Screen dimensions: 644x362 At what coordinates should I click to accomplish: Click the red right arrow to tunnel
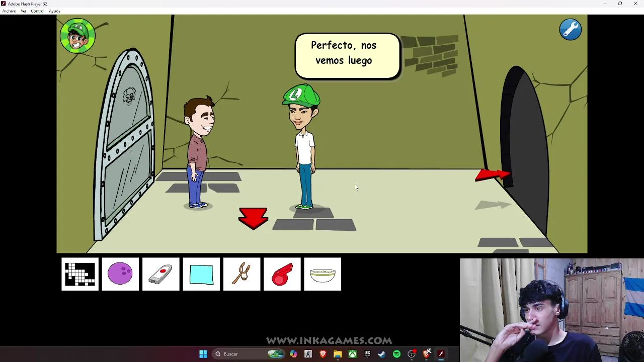pyautogui.click(x=492, y=175)
